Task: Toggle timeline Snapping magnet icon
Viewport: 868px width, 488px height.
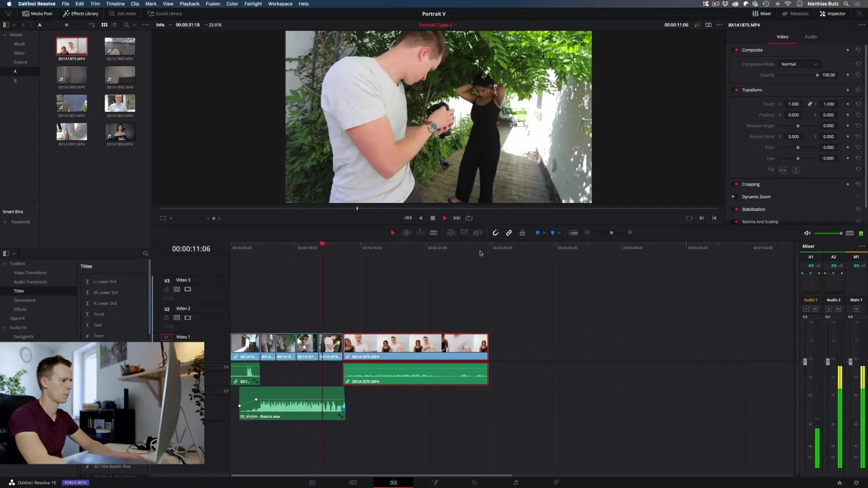Action: [x=495, y=233]
